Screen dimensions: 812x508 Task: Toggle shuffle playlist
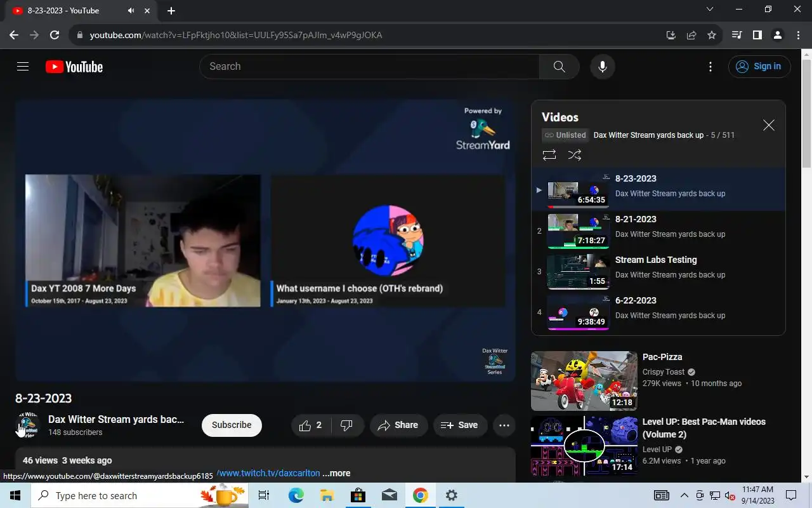click(574, 155)
